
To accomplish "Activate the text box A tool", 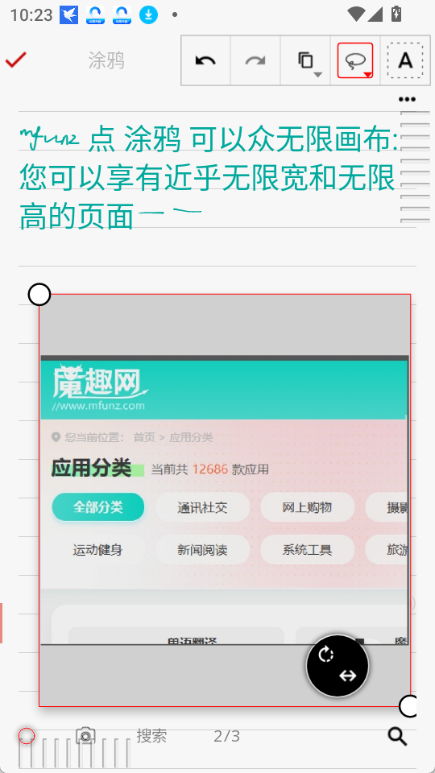I will (405, 61).
